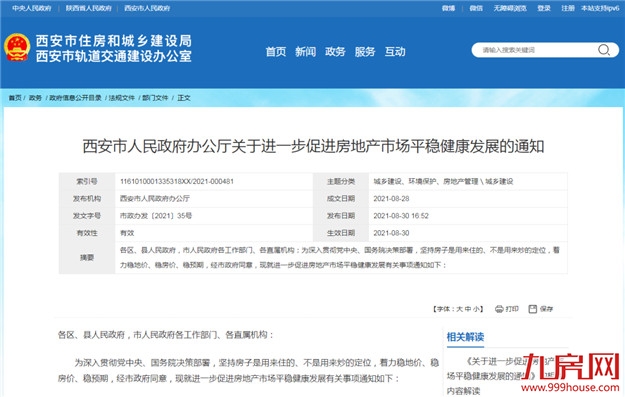The height and width of the screenshot is (397, 625).
Task: Click the 登录 login link
Action: point(544,8)
